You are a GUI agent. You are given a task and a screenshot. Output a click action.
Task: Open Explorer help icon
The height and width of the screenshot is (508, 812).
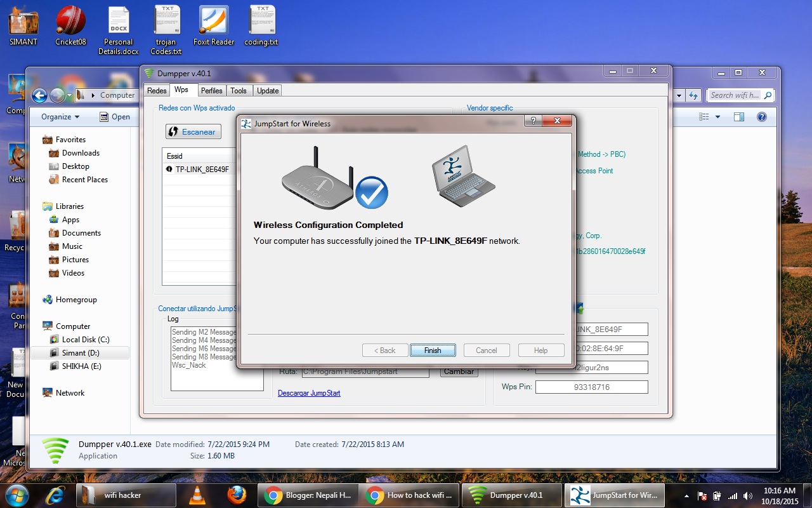762,117
